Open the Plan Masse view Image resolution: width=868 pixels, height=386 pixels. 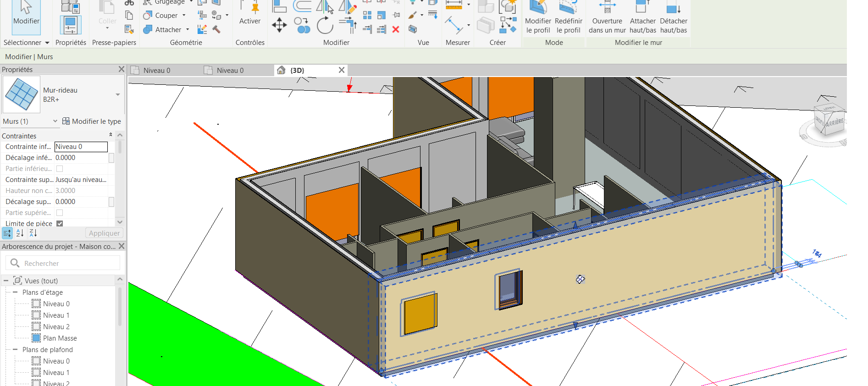point(60,338)
